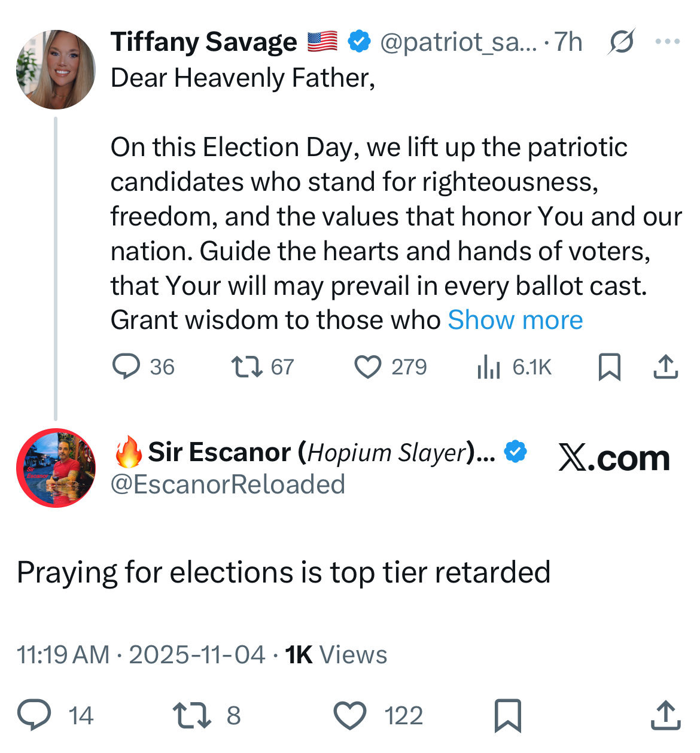The image size is (700, 753).
Task: Repost Tiffany Savage's prayer tweet
Action: pyautogui.click(x=247, y=367)
